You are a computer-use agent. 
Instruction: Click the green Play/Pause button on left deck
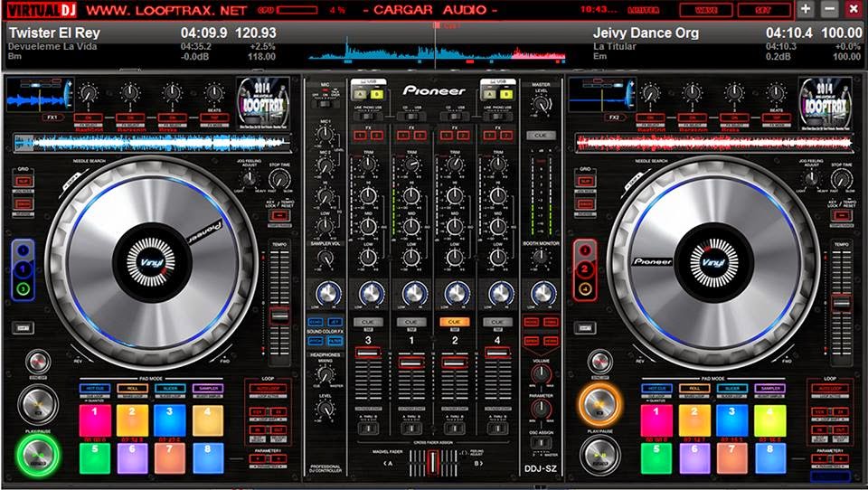pyautogui.click(x=38, y=457)
